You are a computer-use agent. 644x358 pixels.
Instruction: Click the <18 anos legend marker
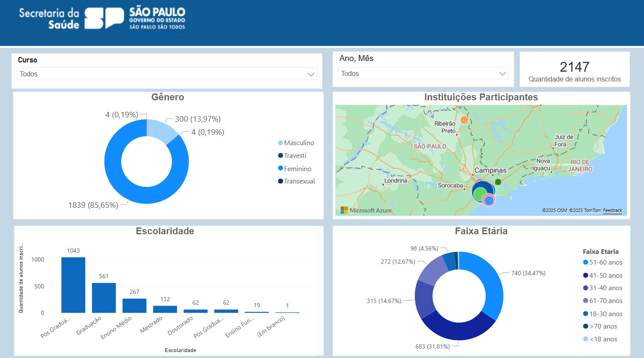[x=586, y=339]
